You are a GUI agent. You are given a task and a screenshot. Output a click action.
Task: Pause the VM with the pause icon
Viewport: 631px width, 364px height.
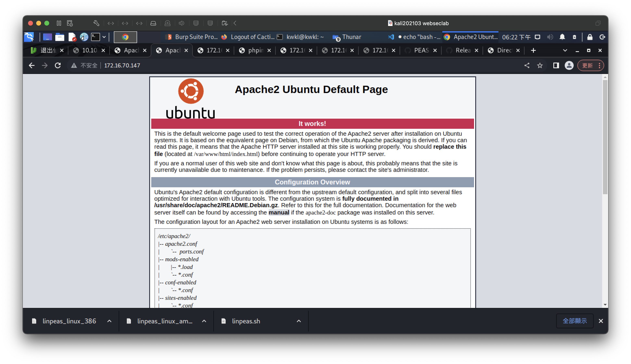click(59, 23)
